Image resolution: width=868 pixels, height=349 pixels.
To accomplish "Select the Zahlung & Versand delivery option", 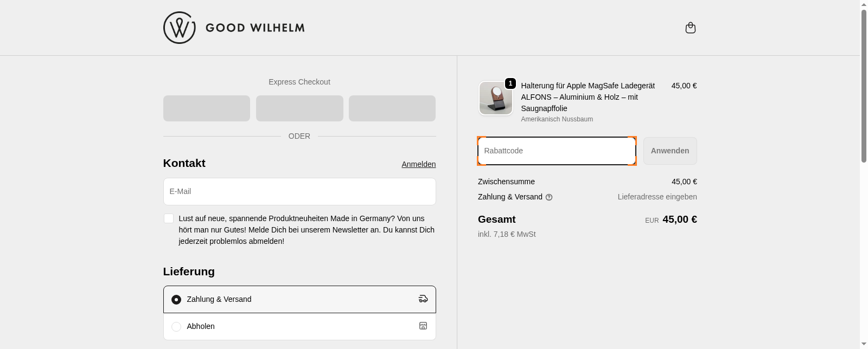I will pyautogui.click(x=176, y=300).
